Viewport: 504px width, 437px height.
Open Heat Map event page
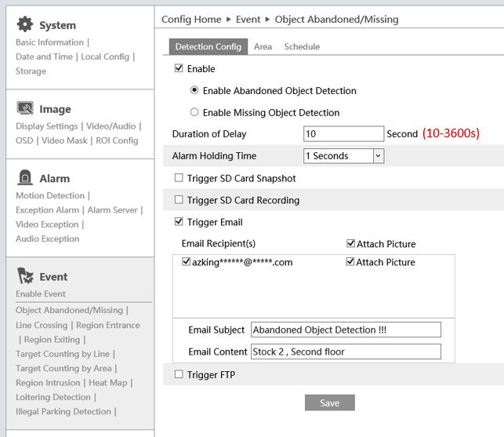tap(109, 383)
